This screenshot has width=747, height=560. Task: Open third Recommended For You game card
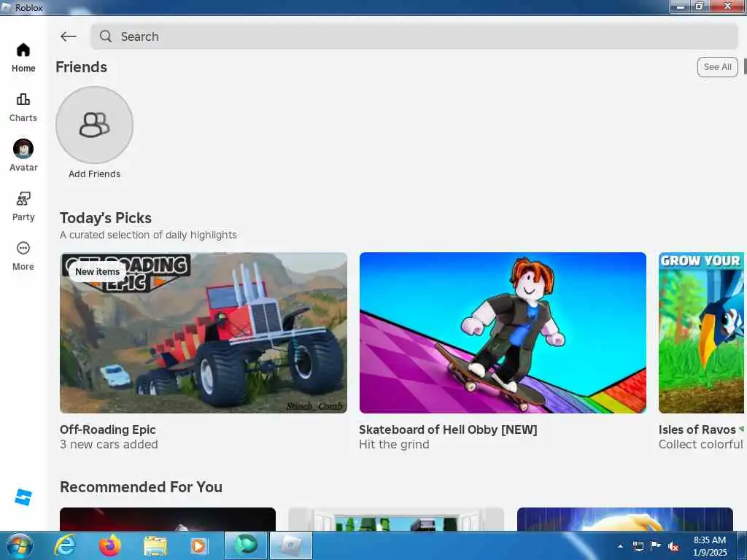pos(625,519)
